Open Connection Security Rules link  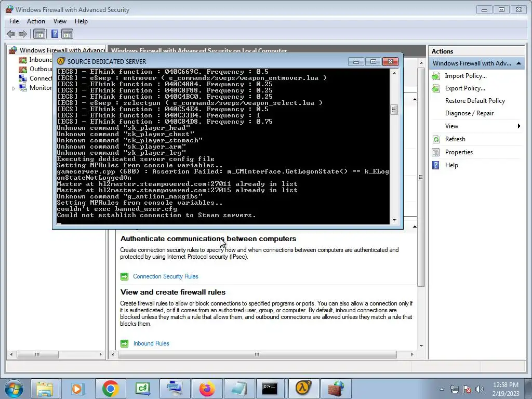[x=166, y=276]
